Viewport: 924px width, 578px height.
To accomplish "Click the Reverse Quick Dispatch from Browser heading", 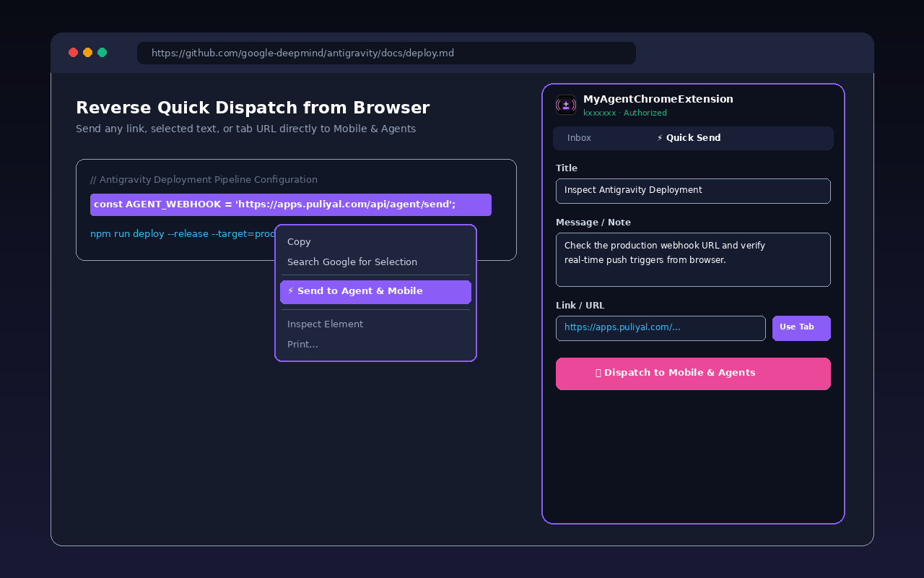I will click(x=253, y=108).
